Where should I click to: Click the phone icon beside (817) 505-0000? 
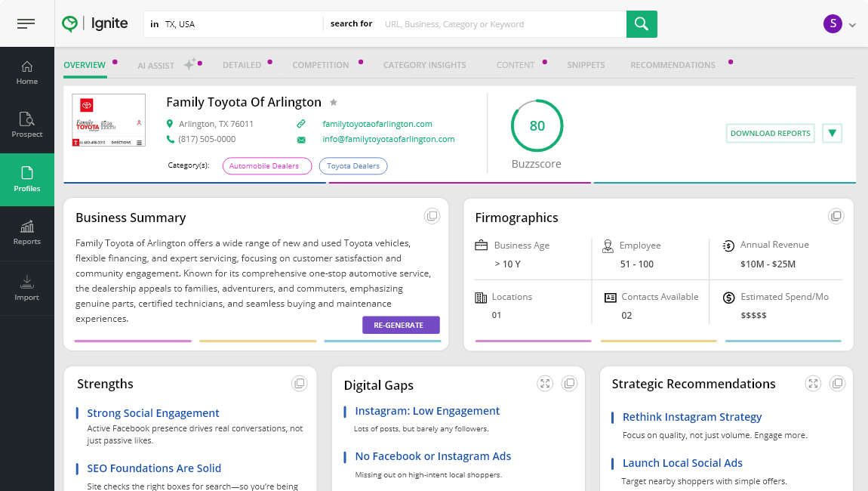[170, 139]
